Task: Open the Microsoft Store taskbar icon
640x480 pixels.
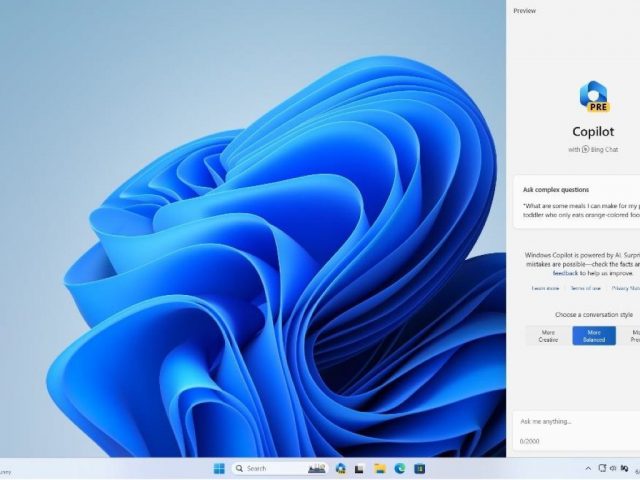Action: point(420,469)
